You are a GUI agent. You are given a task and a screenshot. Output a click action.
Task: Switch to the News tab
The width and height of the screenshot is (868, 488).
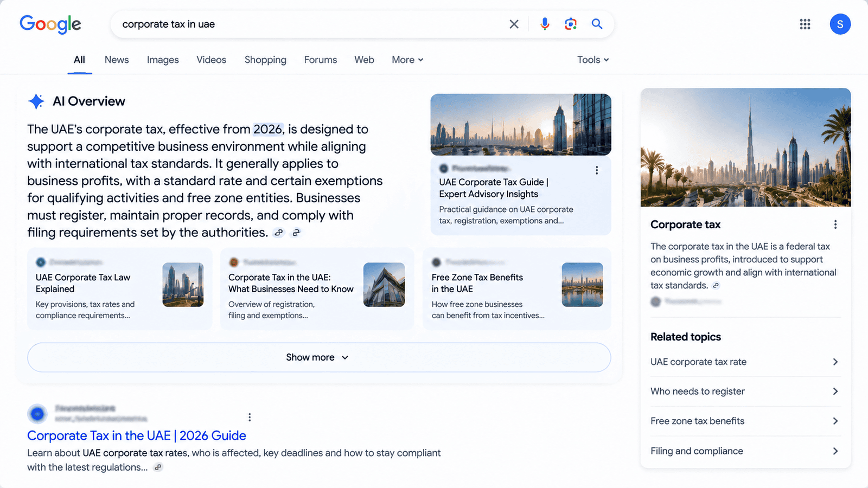coord(117,60)
